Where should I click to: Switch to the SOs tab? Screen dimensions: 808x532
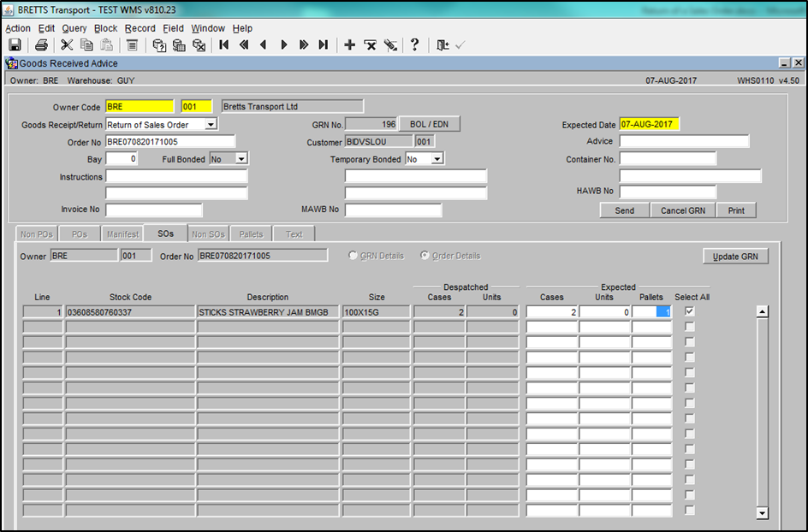pyautogui.click(x=165, y=233)
